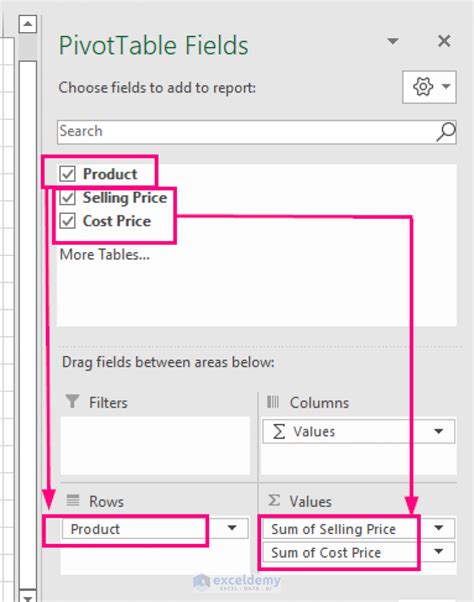Open the Values dropdown in Columns area
474x602 pixels.
[x=438, y=432]
